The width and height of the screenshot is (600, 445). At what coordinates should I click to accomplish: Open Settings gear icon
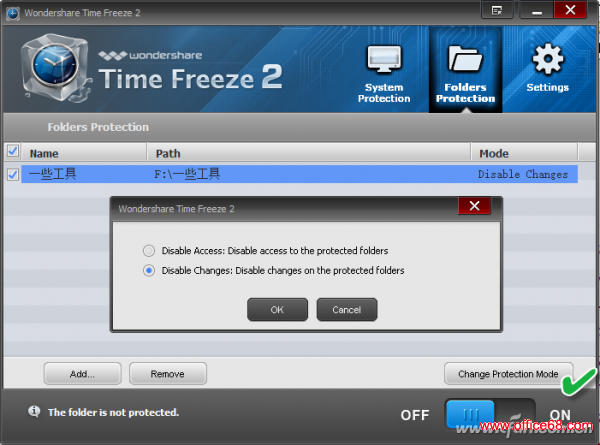coord(548,59)
